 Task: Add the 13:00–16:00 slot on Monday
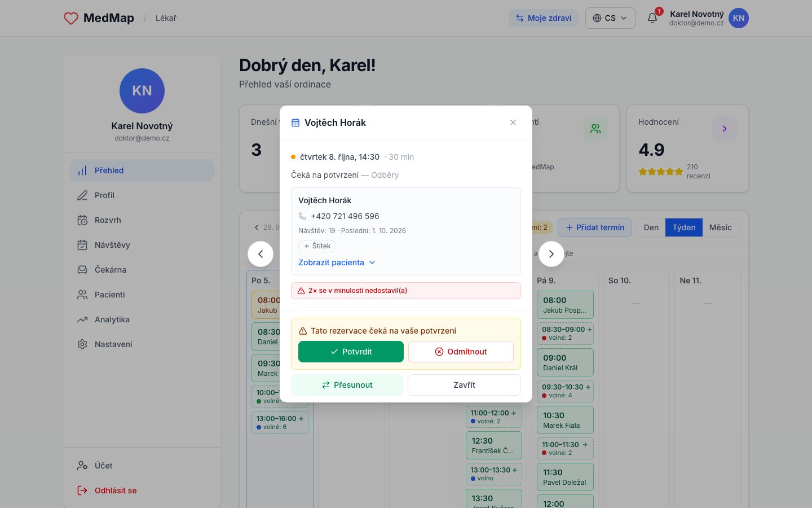click(x=301, y=419)
